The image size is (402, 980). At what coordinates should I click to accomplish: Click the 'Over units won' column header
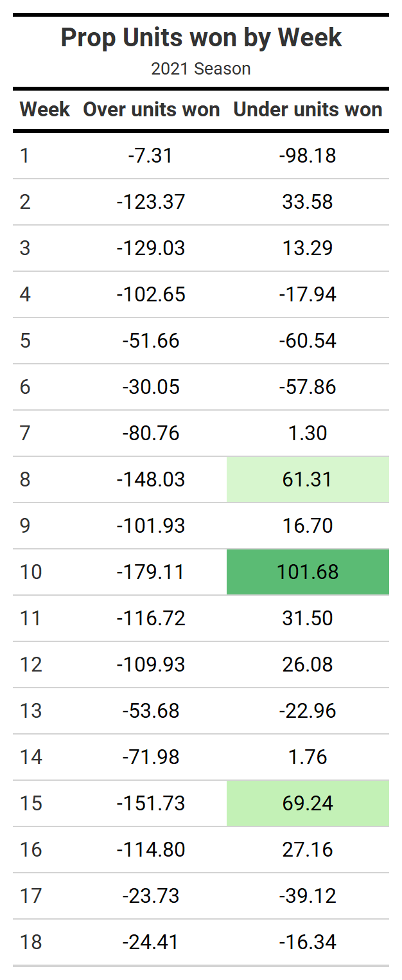coord(152,110)
